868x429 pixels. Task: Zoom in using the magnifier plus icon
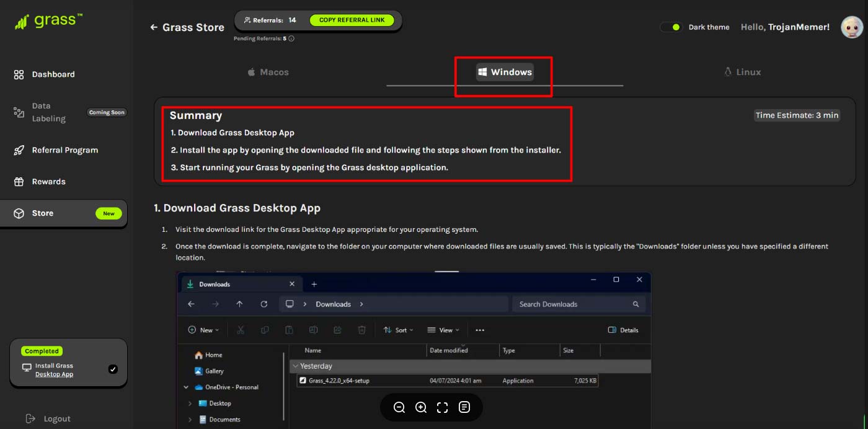click(421, 407)
